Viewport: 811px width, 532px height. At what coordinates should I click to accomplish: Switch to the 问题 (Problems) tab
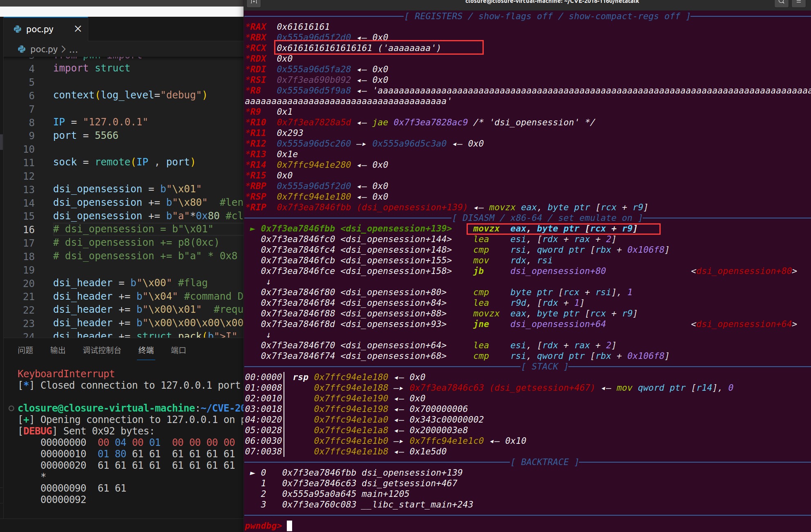25,350
